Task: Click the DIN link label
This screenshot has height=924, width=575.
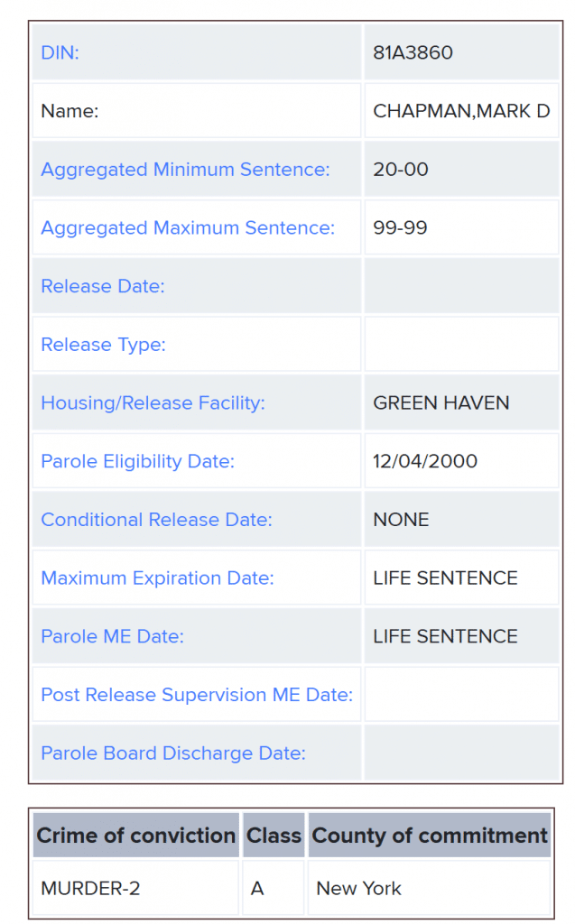Action: click(x=60, y=53)
